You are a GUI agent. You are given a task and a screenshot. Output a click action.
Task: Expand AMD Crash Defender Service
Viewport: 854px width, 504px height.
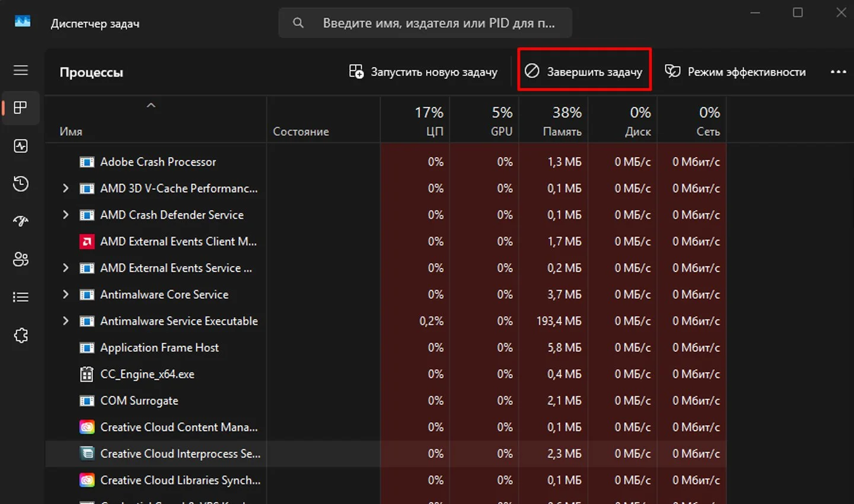click(x=66, y=215)
